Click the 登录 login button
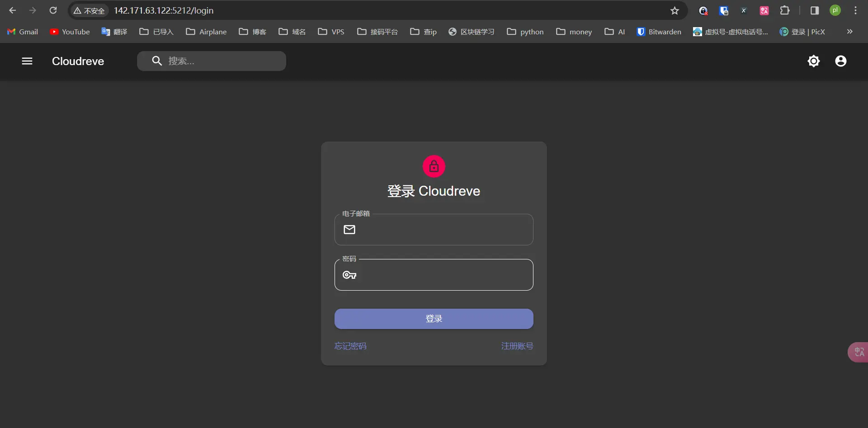The width and height of the screenshot is (868, 428). (x=434, y=319)
